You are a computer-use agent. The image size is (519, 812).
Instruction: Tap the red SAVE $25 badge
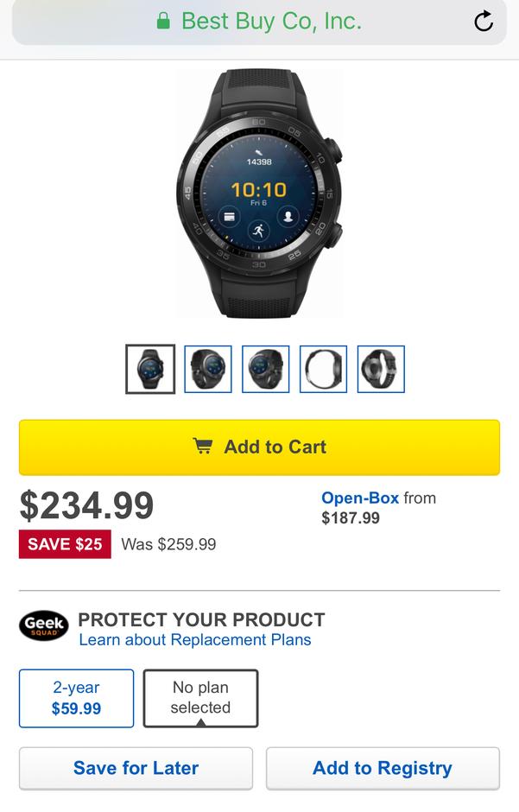click(x=65, y=543)
